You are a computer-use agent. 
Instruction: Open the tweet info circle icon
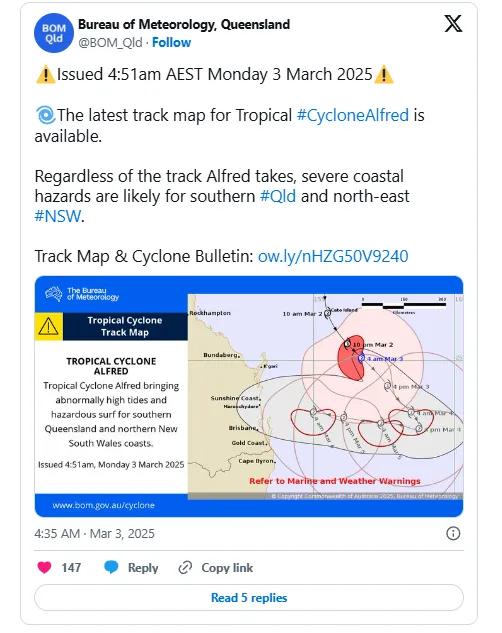(x=453, y=533)
